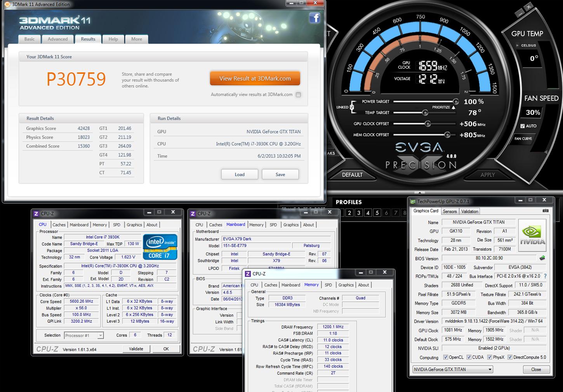This screenshot has height=392, width=563.
Task: Click the OK button in CPU-Z
Action: 166,349
